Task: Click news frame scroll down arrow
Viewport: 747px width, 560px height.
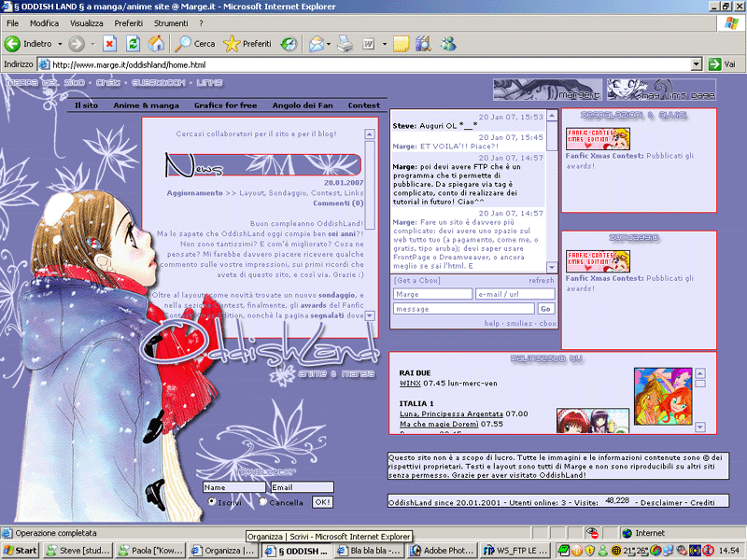Action: click(x=370, y=315)
